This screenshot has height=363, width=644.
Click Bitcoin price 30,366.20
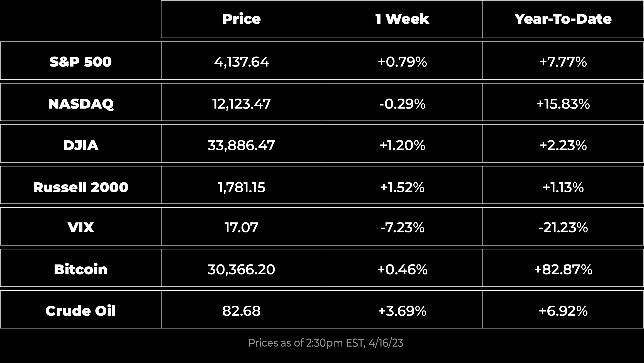coord(241,269)
